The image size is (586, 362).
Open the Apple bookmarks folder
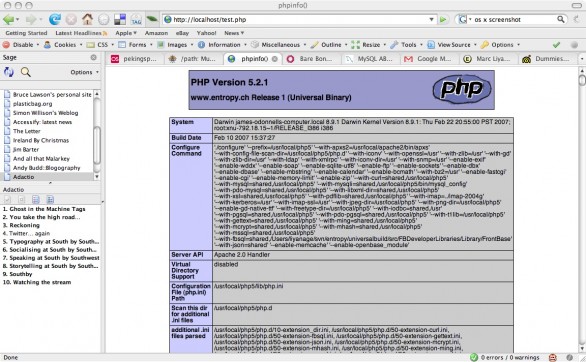pyautogui.click(x=126, y=33)
